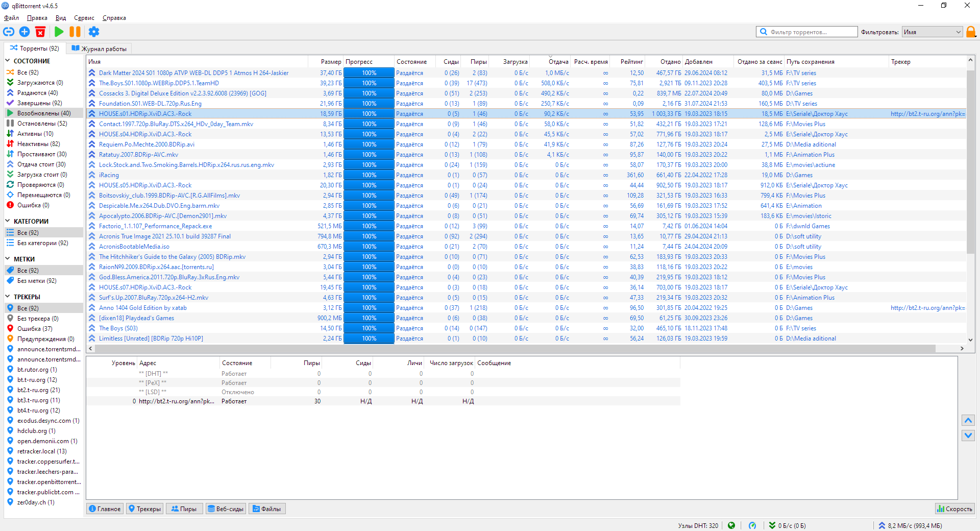The height and width of the screenshot is (531, 980).
Task: Click the upload icon of Dark Matter 2024 row
Action: [x=92, y=73]
